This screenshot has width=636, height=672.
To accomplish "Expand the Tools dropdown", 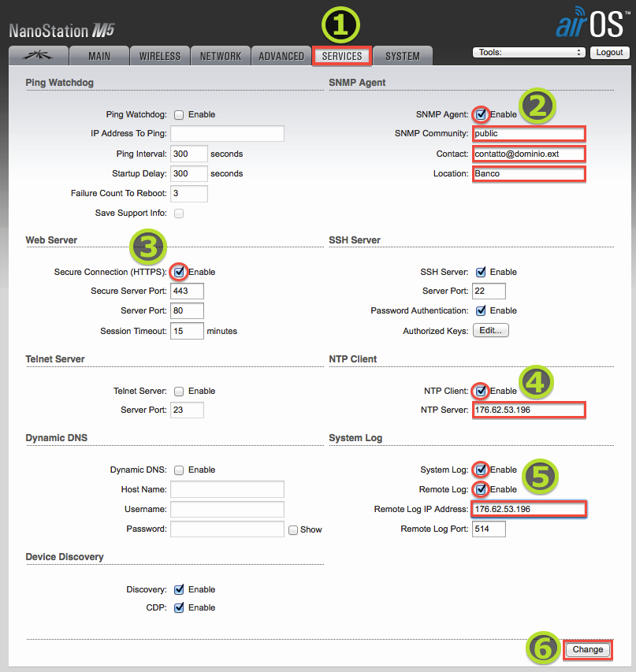I will 528,53.
